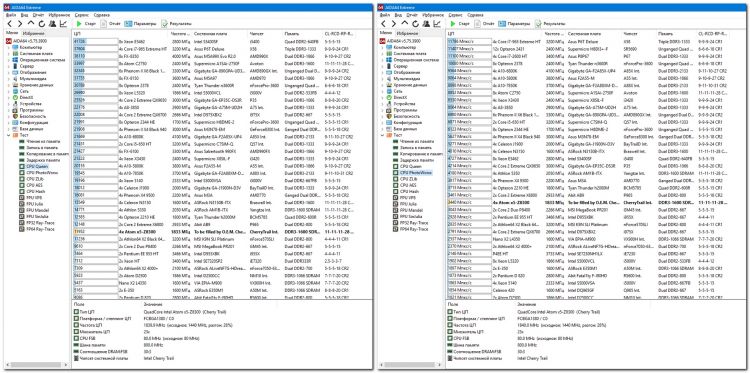750x373 pixels.
Task: Expand Мультимедиа node in right window tree
Action: (x=383, y=79)
